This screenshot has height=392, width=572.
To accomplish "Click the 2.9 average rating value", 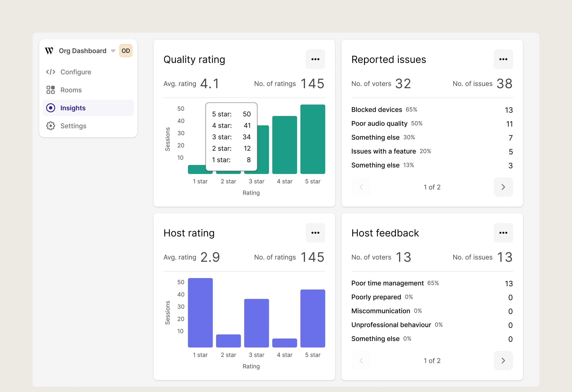I will pos(210,257).
